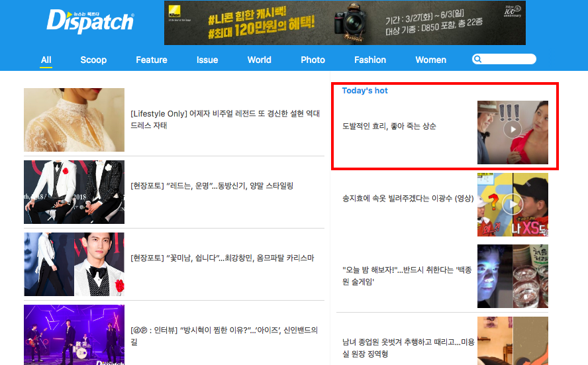Open the Scoop section
This screenshot has height=365, width=588.
click(93, 60)
